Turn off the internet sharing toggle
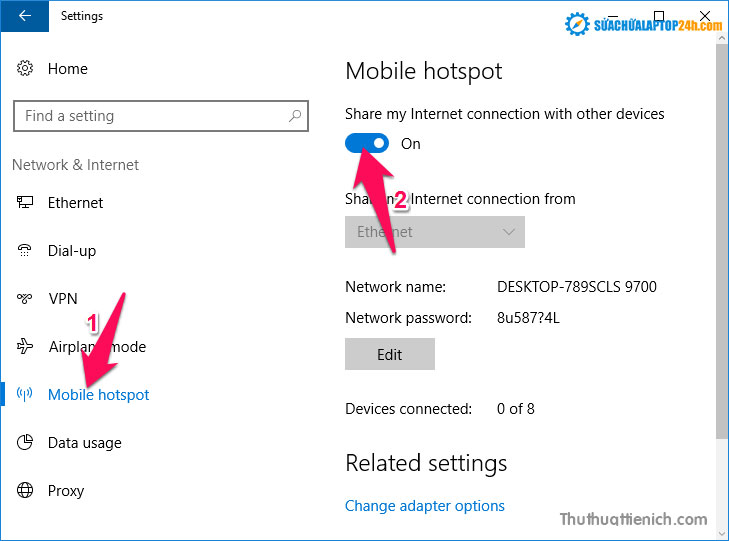Viewport: 729px width, 541px height. point(367,144)
